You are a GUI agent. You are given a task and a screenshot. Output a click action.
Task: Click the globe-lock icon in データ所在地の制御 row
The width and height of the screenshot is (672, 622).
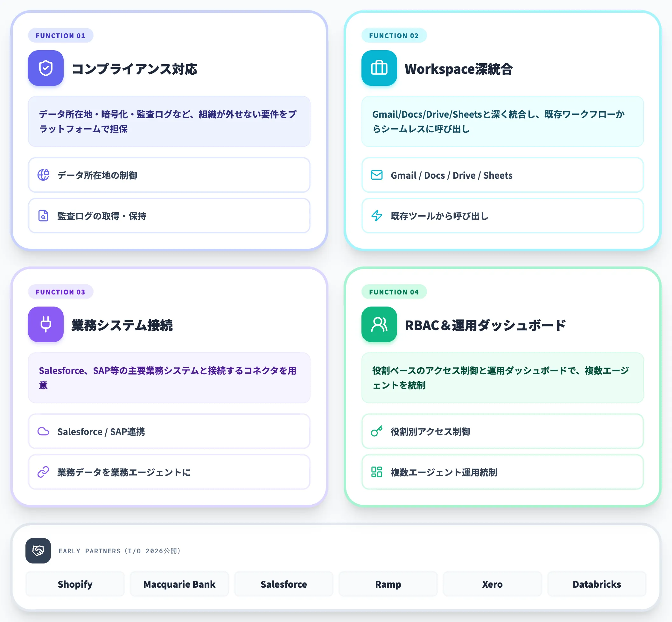tap(43, 175)
